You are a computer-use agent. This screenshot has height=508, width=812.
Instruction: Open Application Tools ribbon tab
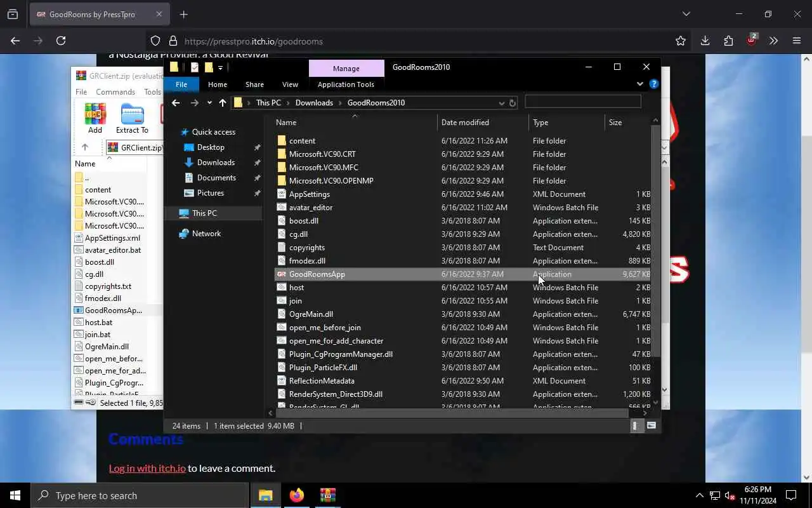[x=346, y=84]
